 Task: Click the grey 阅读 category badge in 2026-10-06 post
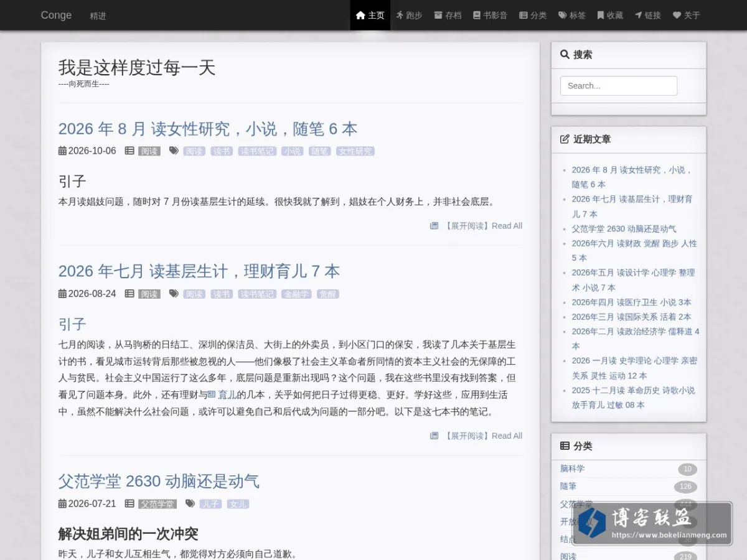(149, 151)
